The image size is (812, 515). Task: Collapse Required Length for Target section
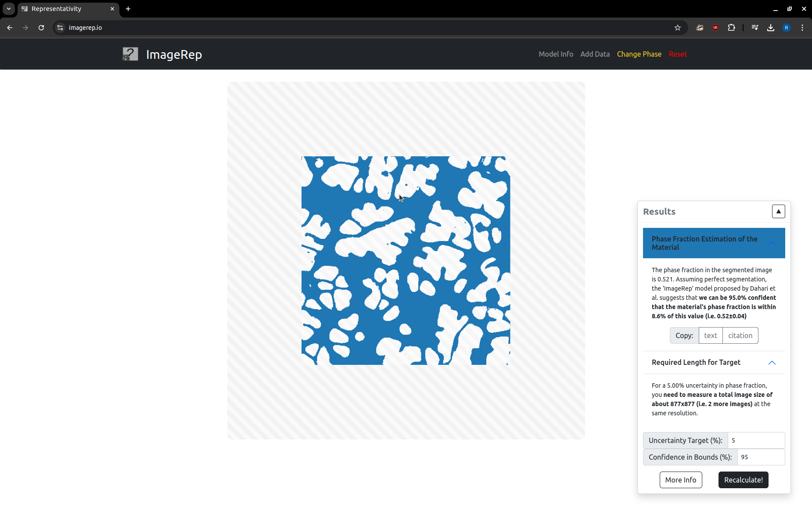pyautogui.click(x=772, y=363)
